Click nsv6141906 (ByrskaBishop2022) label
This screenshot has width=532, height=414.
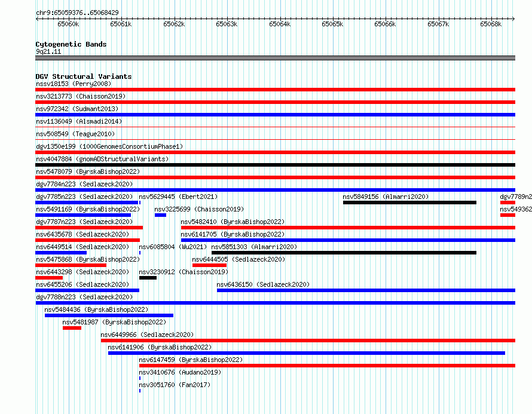[160, 347]
